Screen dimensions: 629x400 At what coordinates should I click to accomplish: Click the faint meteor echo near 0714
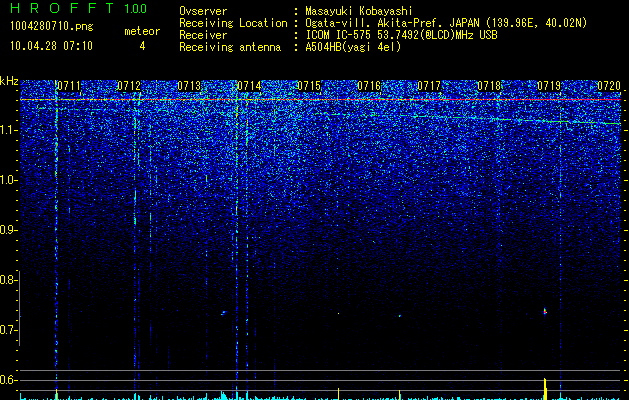point(223,313)
